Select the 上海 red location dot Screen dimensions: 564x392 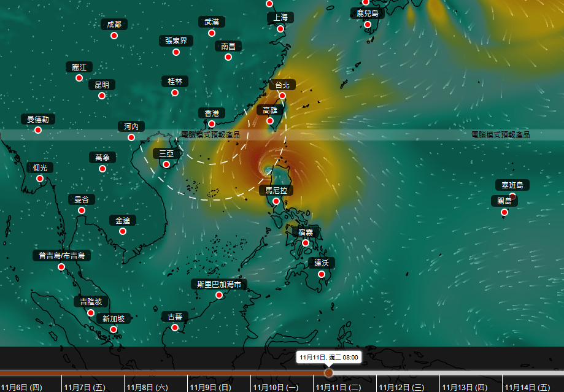click(280, 29)
